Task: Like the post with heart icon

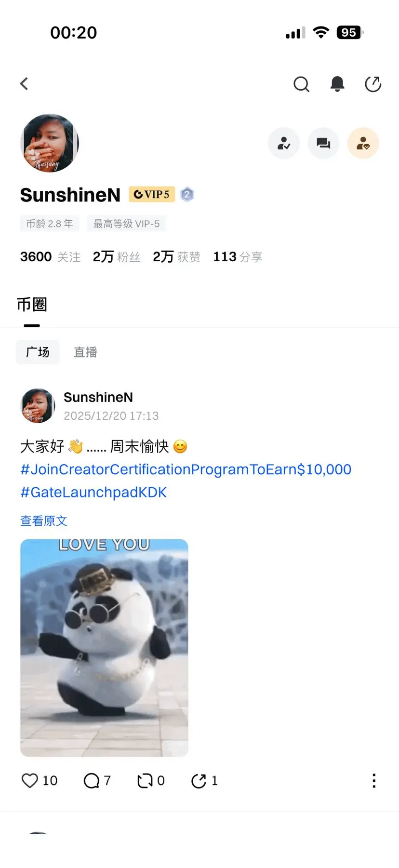Action: coord(30,780)
